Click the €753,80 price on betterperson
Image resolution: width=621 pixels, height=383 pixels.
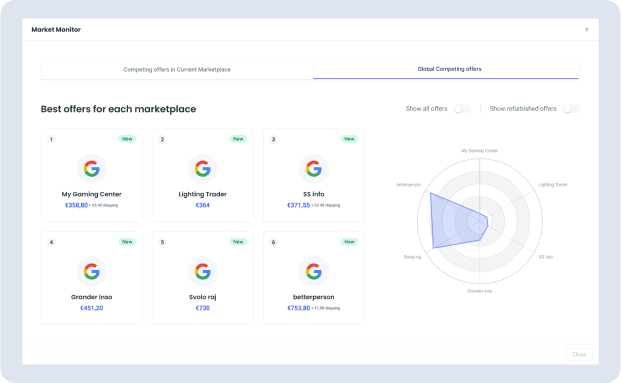299,308
